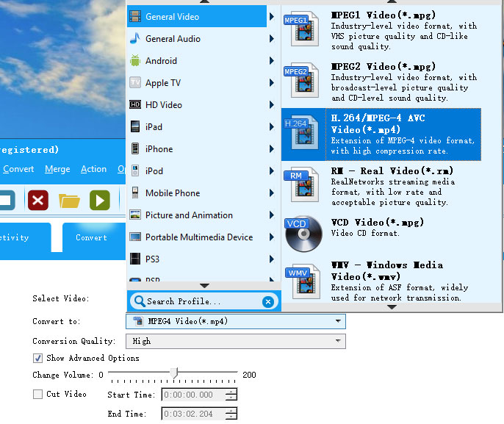This screenshot has height=424, width=504.
Task: Click the End Time input field
Action: pos(193,414)
